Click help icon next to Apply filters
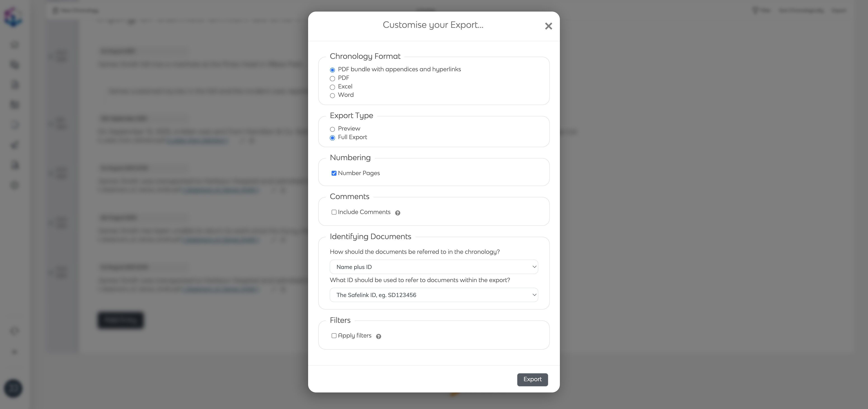Screen dimensions: 868x409 [378, 337]
